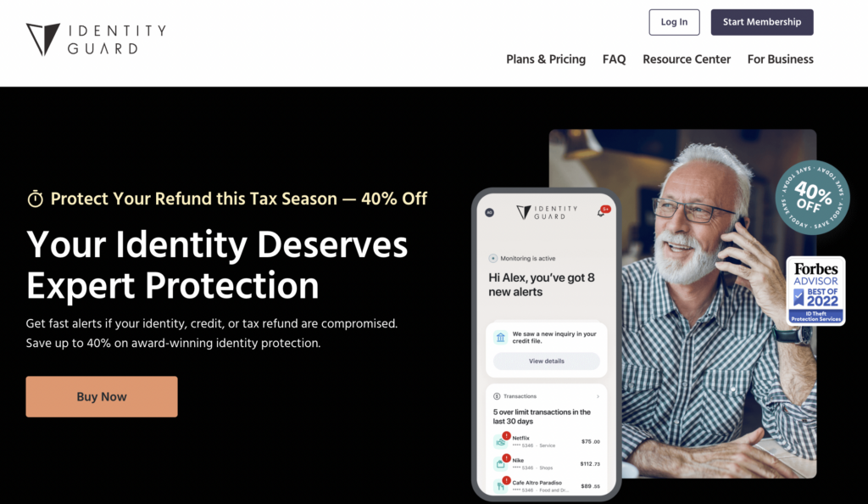This screenshot has width=868, height=504.
Task: Tap the profile avatar in phone mockup
Action: (x=489, y=213)
